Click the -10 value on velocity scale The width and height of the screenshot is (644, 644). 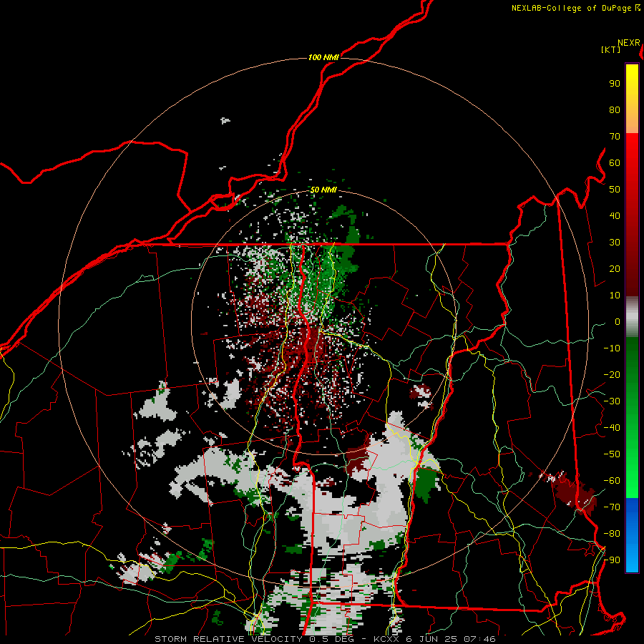[x=612, y=348]
